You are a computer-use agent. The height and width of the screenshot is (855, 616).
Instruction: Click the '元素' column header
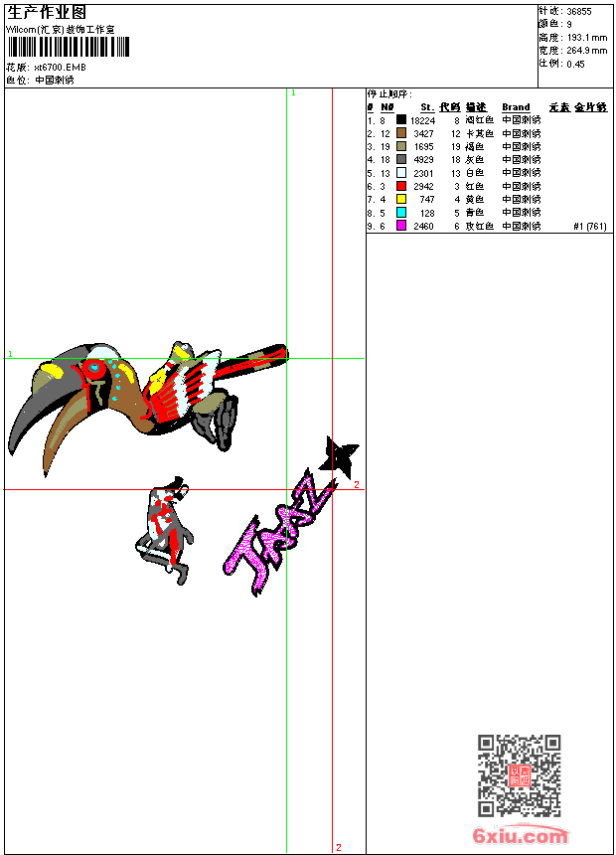(559, 107)
